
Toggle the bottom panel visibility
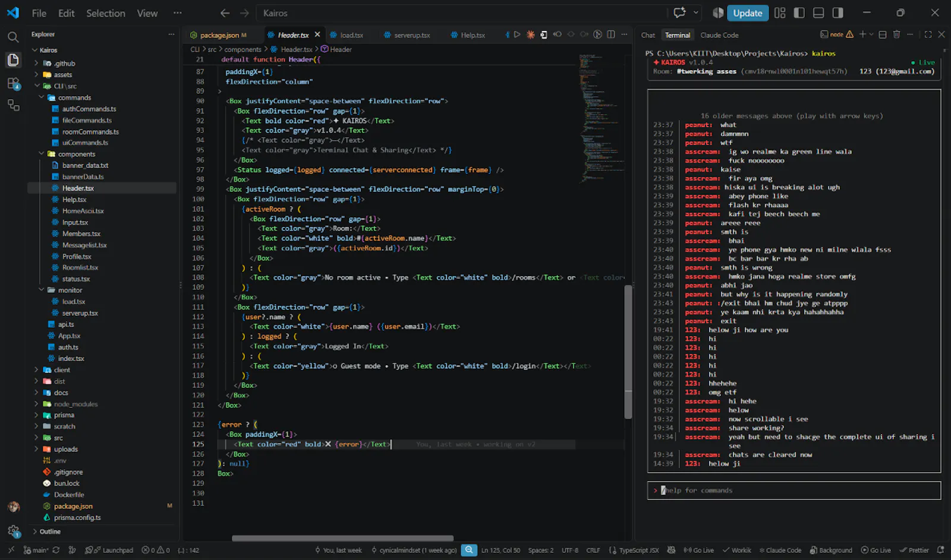tap(818, 12)
